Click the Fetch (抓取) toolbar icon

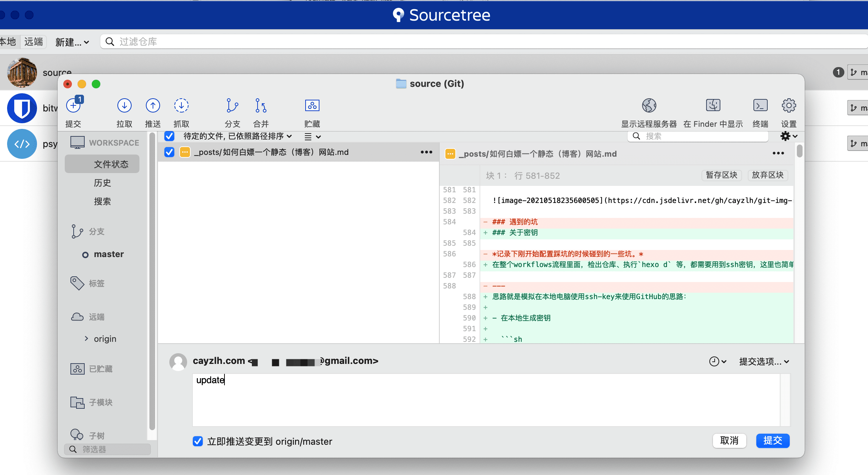[181, 106]
